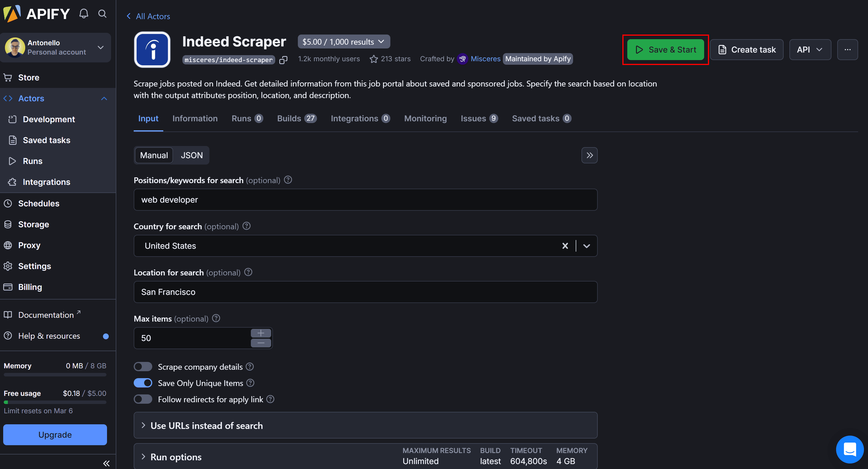The width and height of the screenshot is (868, 469).
Task: Copy the misceres/indeed-scraper actor name
Action: click(283, 60)
